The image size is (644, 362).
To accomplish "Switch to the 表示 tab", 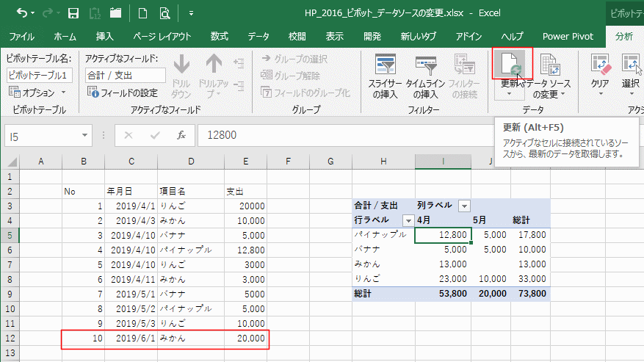I will pos(334,37).
